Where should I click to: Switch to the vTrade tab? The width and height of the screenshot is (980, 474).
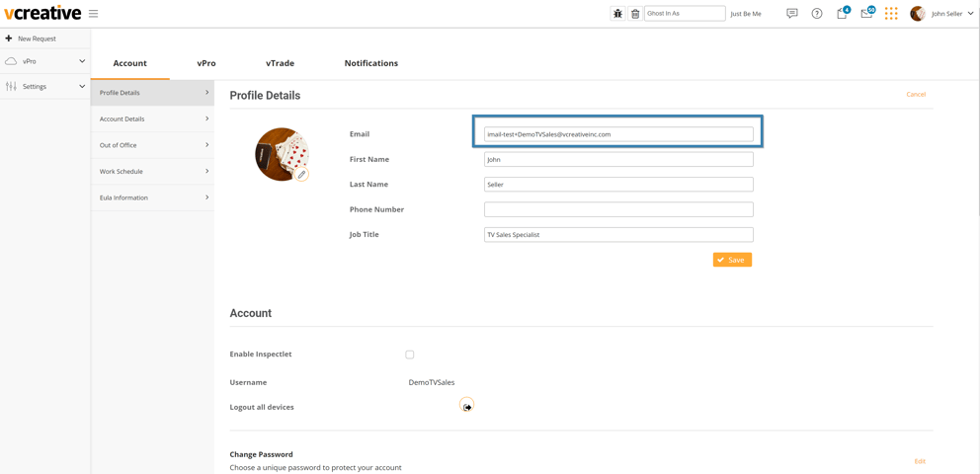(280, 63)
